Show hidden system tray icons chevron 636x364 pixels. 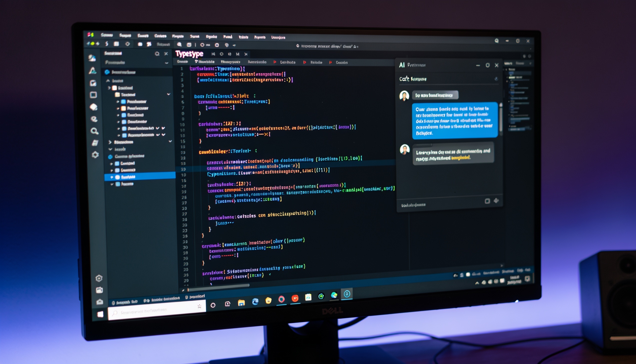[477, 283]
